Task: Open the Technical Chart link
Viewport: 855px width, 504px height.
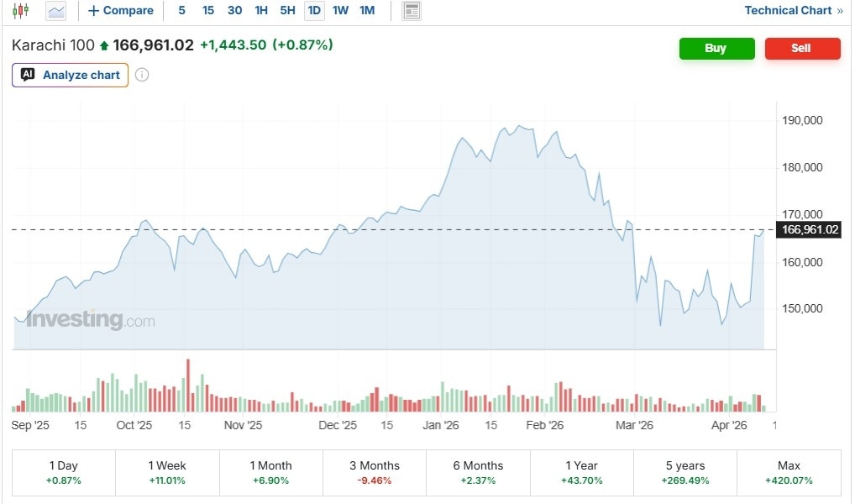Action: [794, 11]
